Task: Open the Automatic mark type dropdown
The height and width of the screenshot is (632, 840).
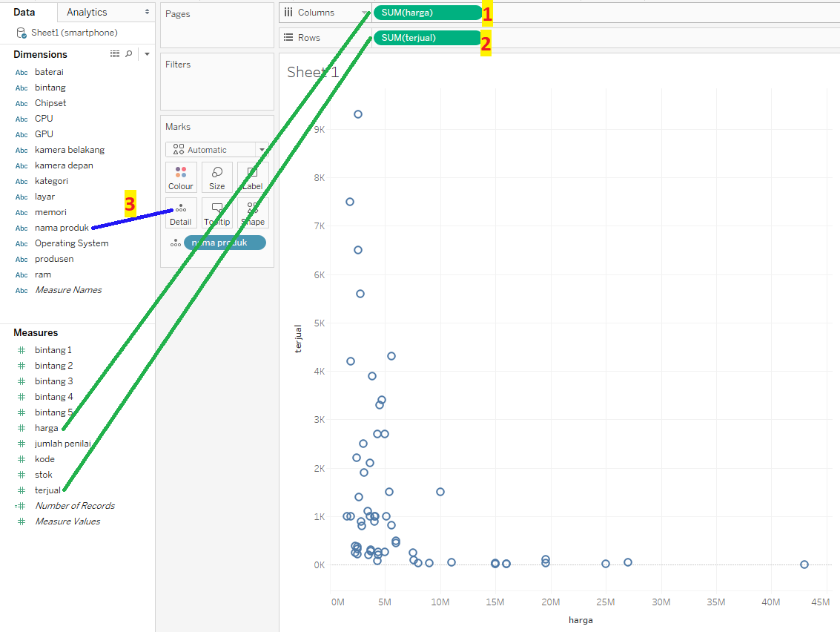Action: click(216, 149)
